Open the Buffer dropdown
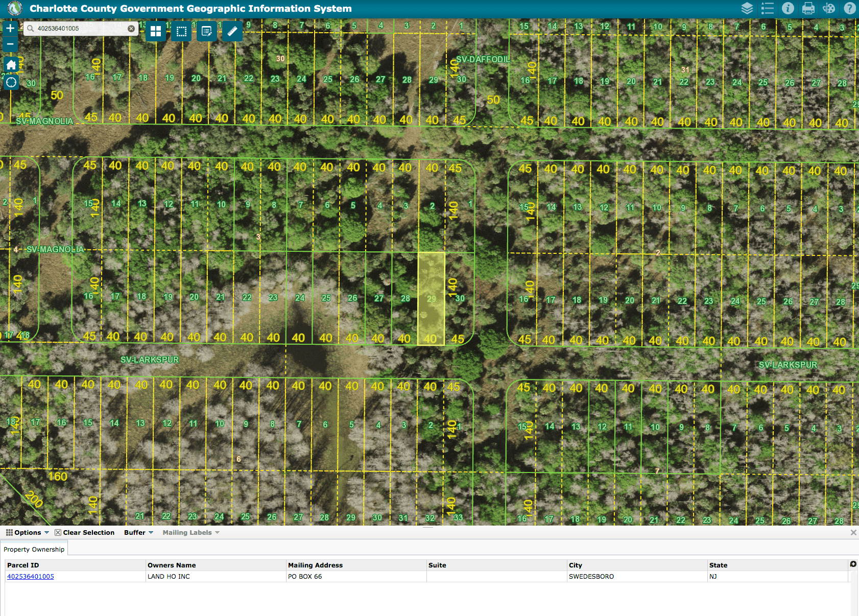Screen dimensions: 859x616 point(138,532)
